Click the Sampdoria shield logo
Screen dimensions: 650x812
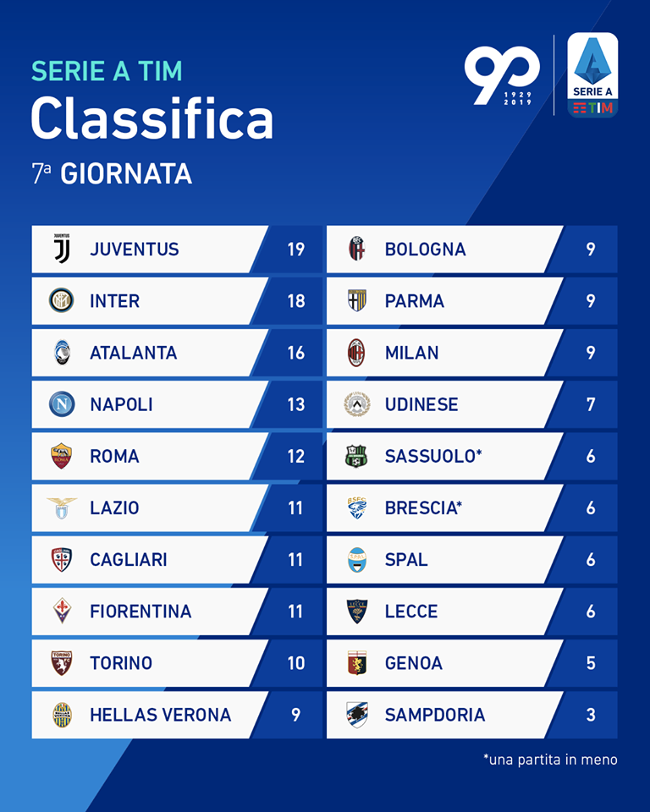356,715
